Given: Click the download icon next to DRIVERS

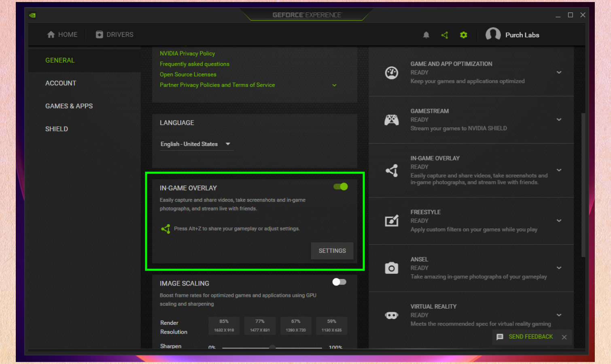Looking at the screenshot, I should (99, 35).
